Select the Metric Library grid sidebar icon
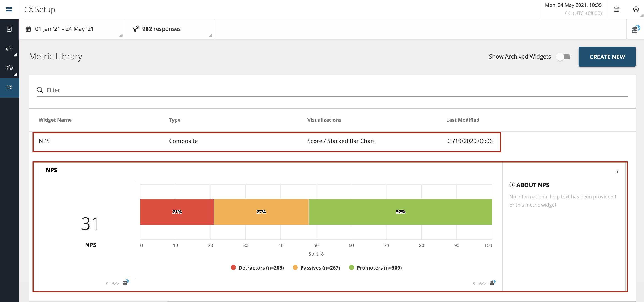The width and height of the screenshot is (644, 302). [9, 87]
